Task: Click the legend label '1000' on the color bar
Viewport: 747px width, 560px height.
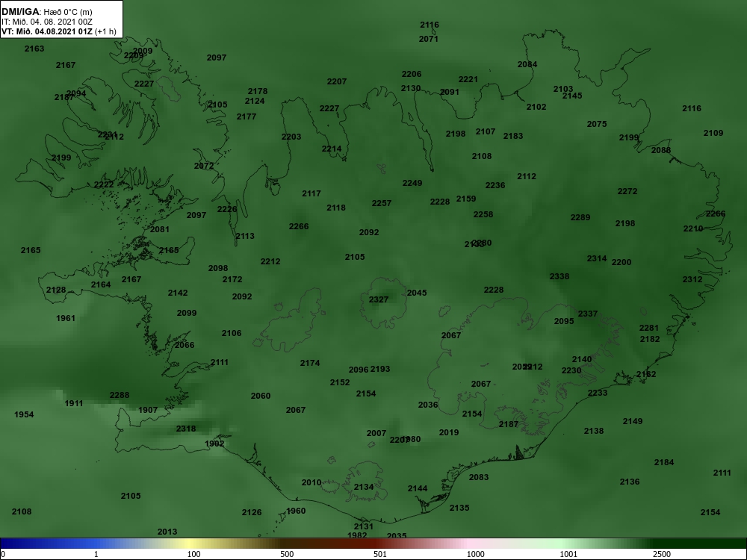Action: point(475,554)
